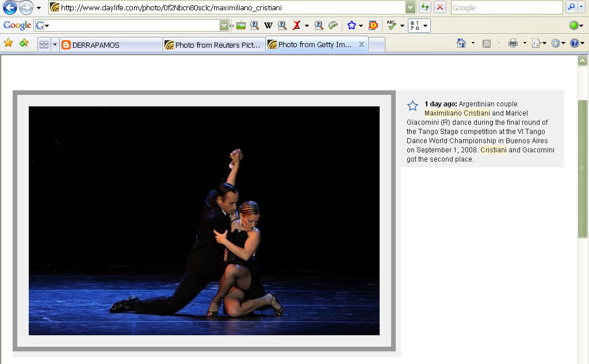This screenshot has width=589, height=364.
Task: Click the translate characters icon
Action: point(415,25)
